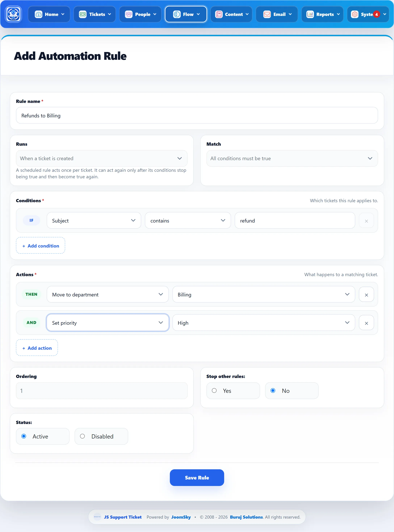
Task: Open the contains operator dropdown
Action: (x=188, y=221)
